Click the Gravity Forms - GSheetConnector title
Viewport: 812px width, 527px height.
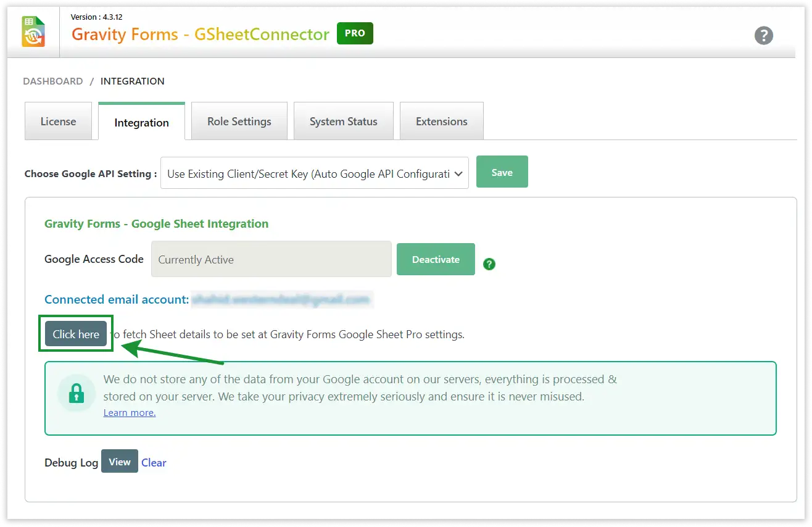(x=201, y=34)
